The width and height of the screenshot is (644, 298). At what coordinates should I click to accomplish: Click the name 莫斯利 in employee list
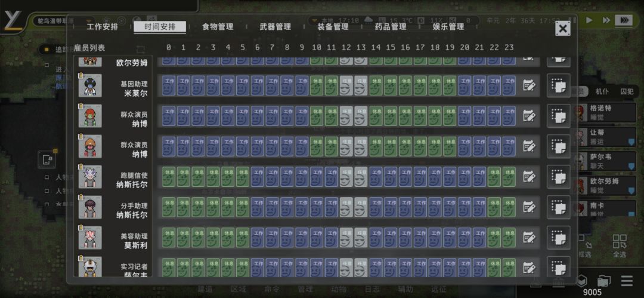pos(135,245)
